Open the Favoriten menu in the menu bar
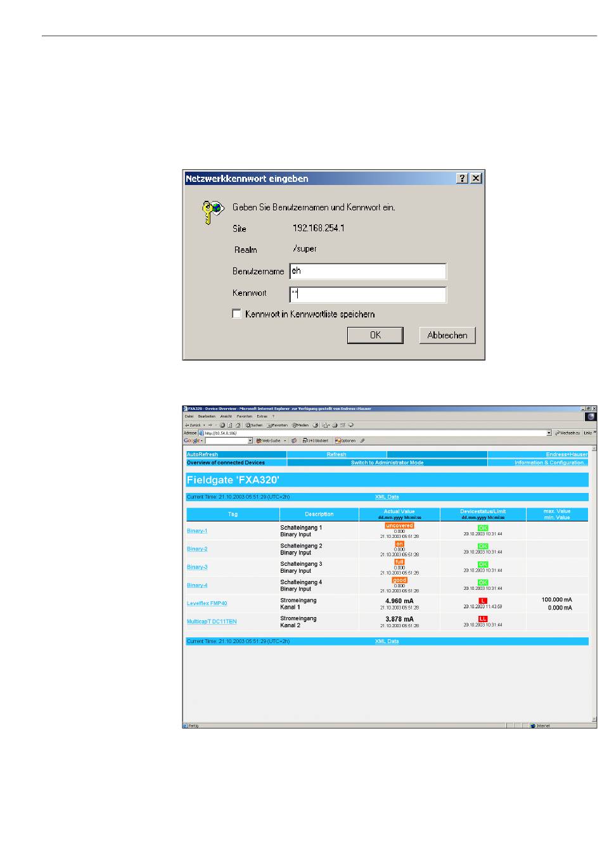The height and width of the screenshot is (868, 602). pyautogui.click(x=245, y=416)
